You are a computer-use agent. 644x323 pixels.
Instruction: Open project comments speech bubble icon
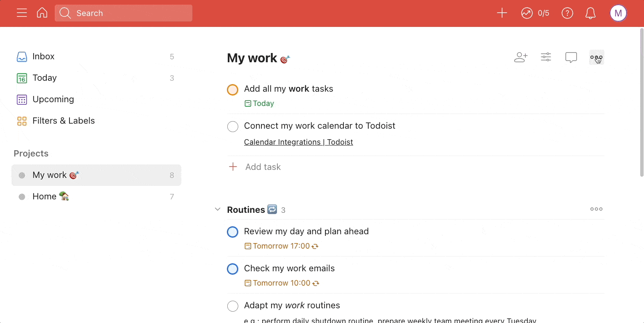pos(571,57)
